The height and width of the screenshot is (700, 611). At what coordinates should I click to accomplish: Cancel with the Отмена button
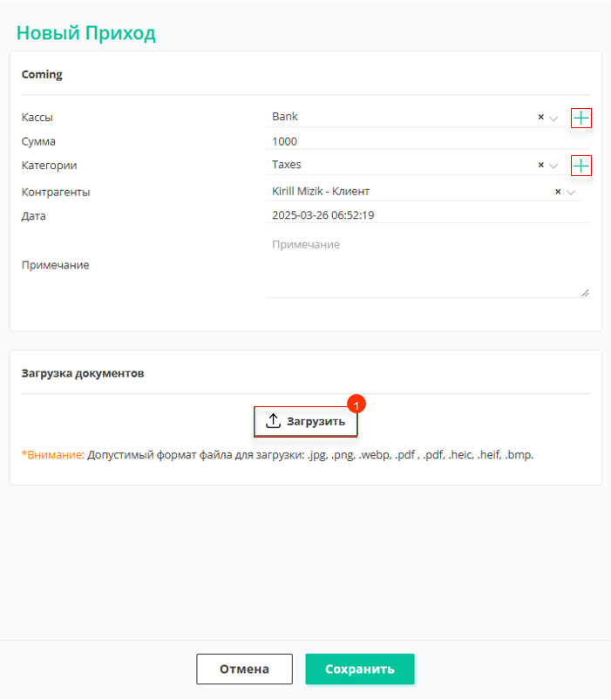coord(245,669)
